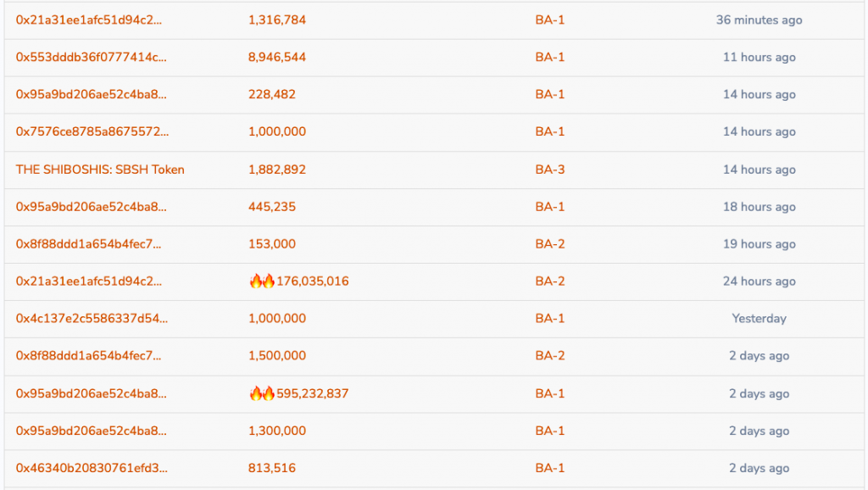Open 0x8f88ddd1a654b4fec7 row with 1,500,000
868x490 pixels.
click(88, 355)
